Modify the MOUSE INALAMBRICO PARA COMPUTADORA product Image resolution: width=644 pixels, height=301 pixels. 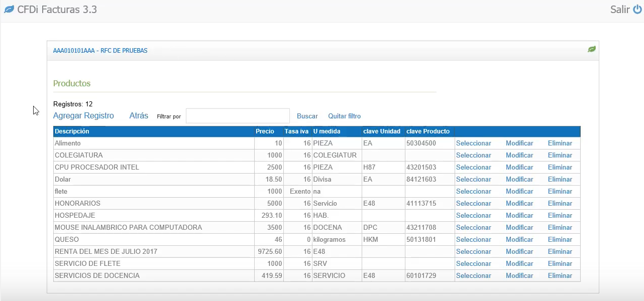coord(519,228)
